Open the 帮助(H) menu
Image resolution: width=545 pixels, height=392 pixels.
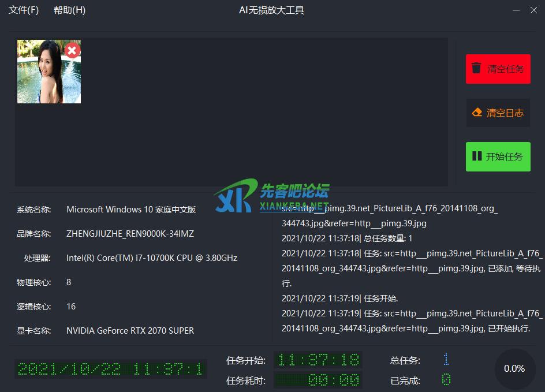click(x=69, y=10)
